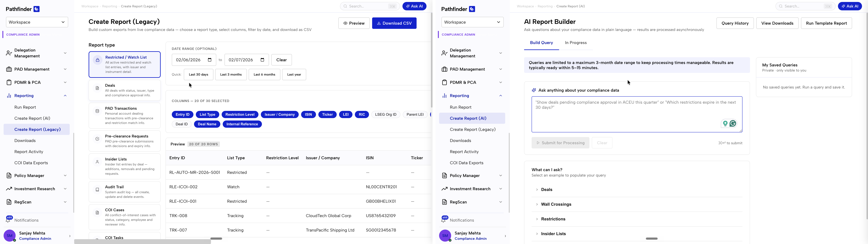The image size is (868, 244).
Task: Open Query History
Action: (735, 23)
